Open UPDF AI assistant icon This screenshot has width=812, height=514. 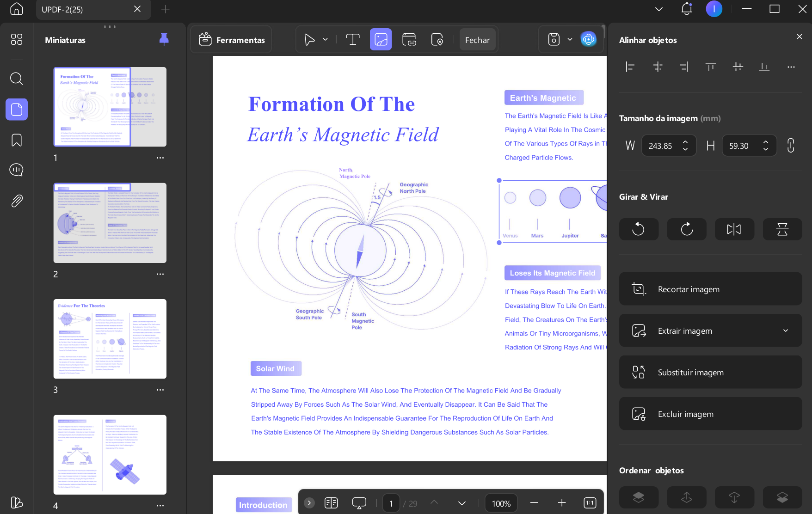click(x=589, y=40)
